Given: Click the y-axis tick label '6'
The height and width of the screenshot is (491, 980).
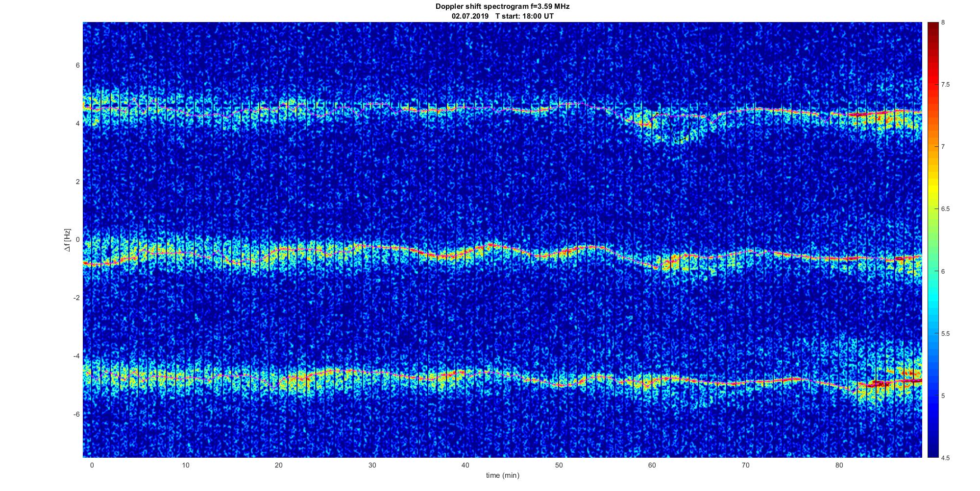Looking at the screenshot, I should 77,65.
